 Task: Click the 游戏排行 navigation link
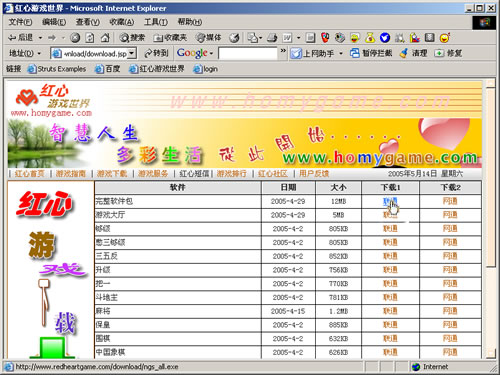232,173
